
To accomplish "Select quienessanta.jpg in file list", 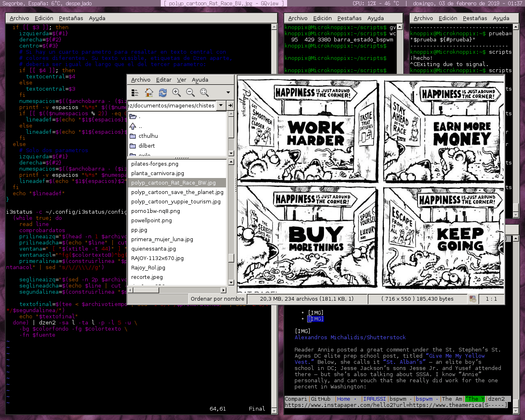I will pos(177,249).
